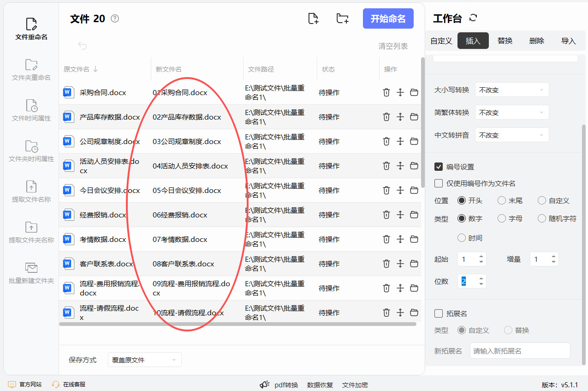588x391 pixels.
Task: Click 清空列表 to clear the list
Action: click(393, 46)
